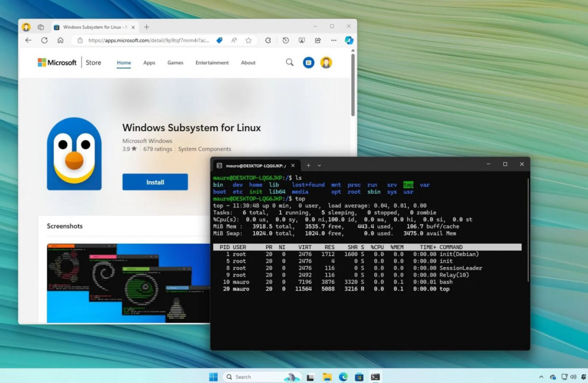Open File Explorer from the taskbar
Image resolution: width=588 pixels, height=383 pixels.
327,377
